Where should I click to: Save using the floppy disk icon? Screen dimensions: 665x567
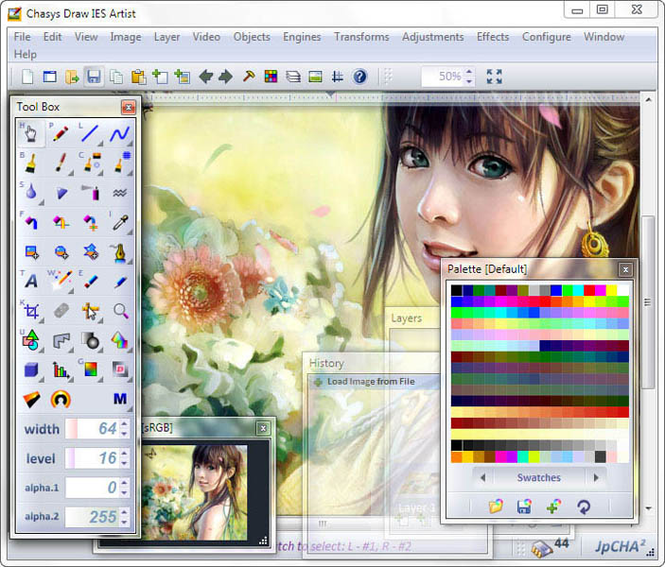(x=94, y=77)
